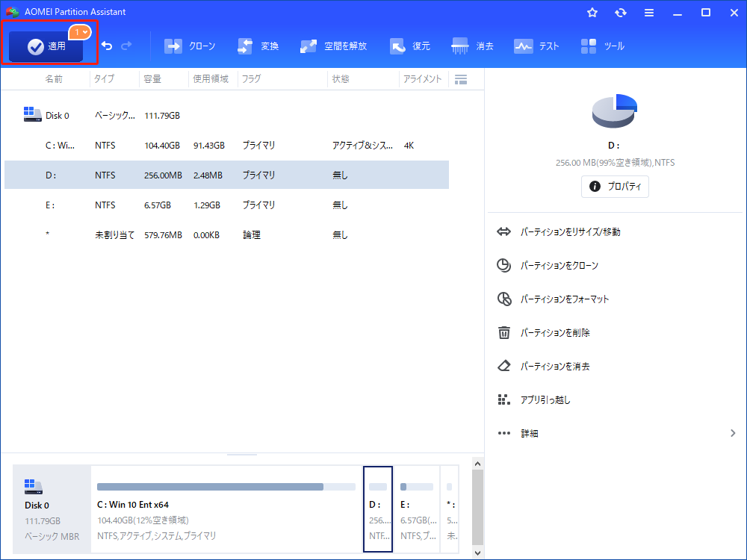Select Disk 0 block in disk map
747x560 pixels.
pyautogui.click(x=52, y=509)
